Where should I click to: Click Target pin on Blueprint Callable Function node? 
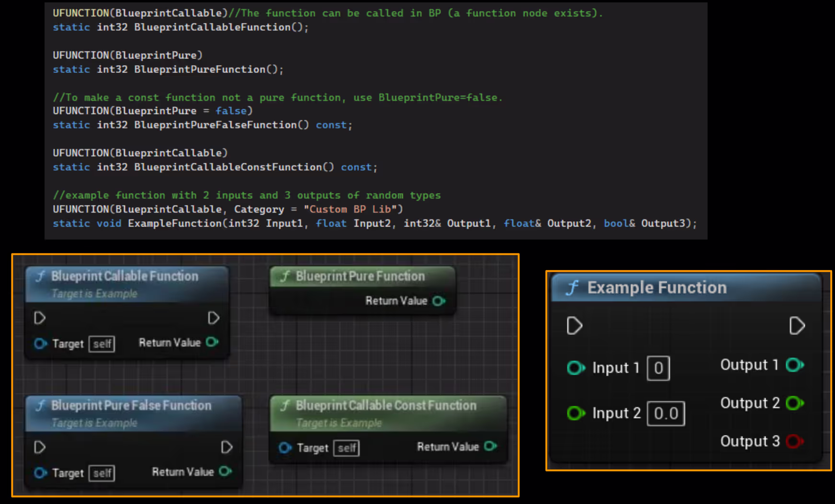click(41, 344)
